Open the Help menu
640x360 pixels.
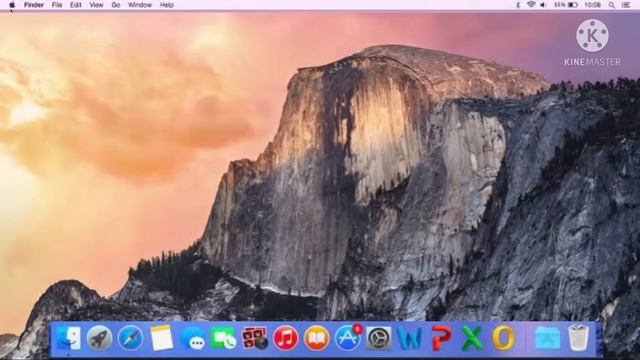click(167, 5)
